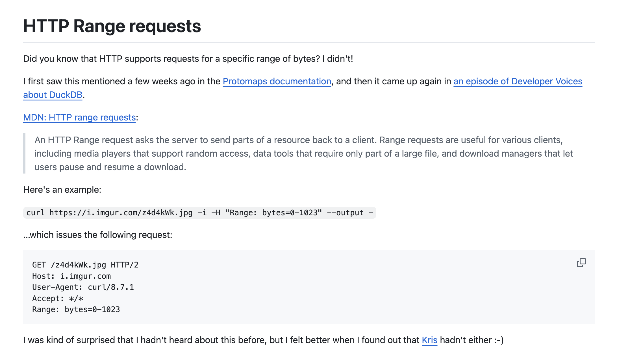The width and height of the screenshot is (617, 364).
Task: Click the inline curl command snippet
Action: 199,213
